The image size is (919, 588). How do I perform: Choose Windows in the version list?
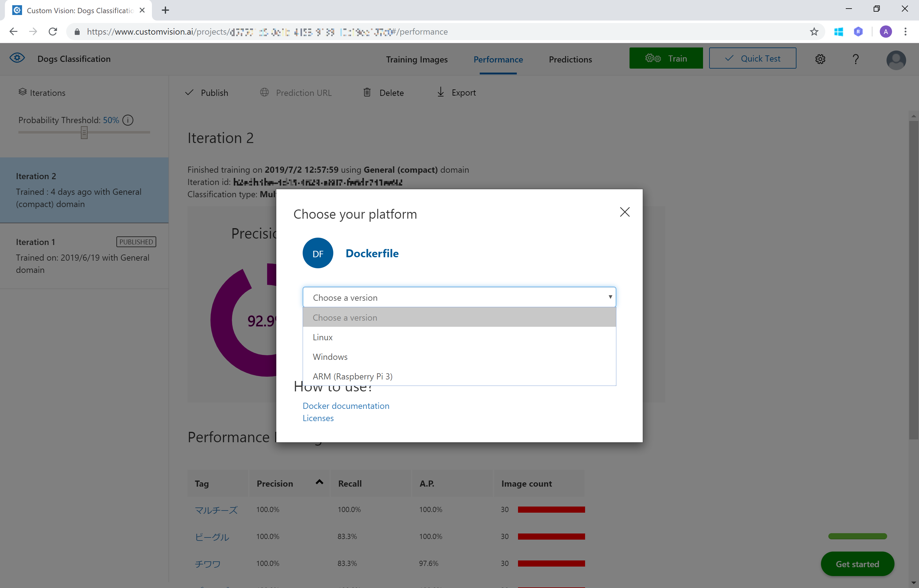pos(330,356)
